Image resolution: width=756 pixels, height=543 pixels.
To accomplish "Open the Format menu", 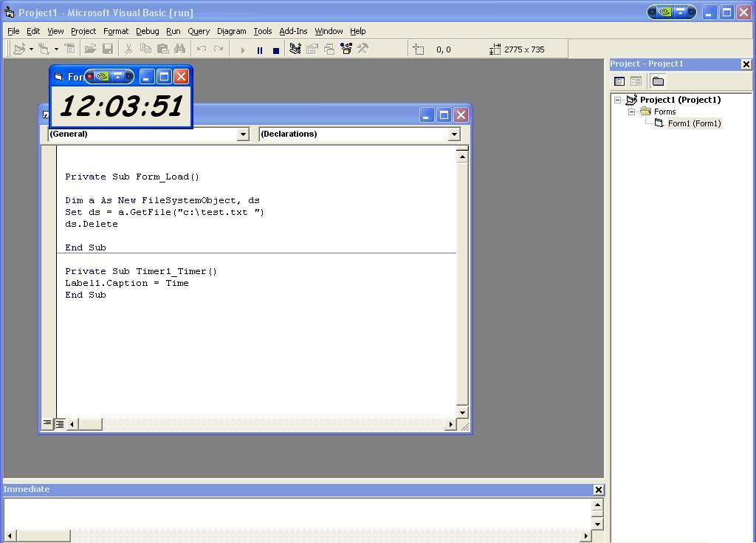I will point(116,31).
